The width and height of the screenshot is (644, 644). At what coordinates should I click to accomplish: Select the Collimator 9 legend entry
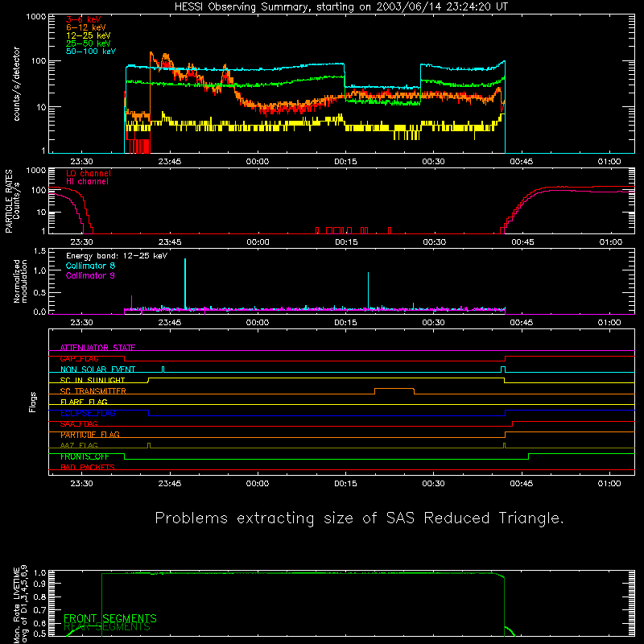point(90,275)
